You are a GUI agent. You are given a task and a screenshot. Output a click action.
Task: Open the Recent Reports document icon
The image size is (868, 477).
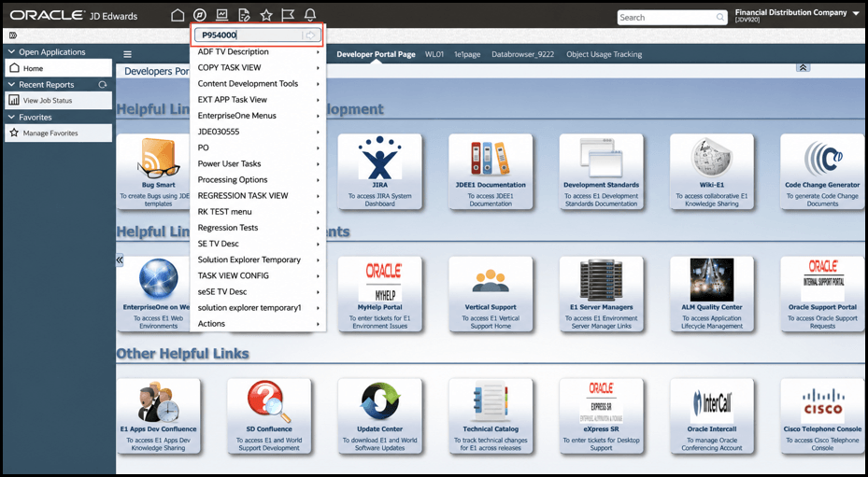[244, 15]
